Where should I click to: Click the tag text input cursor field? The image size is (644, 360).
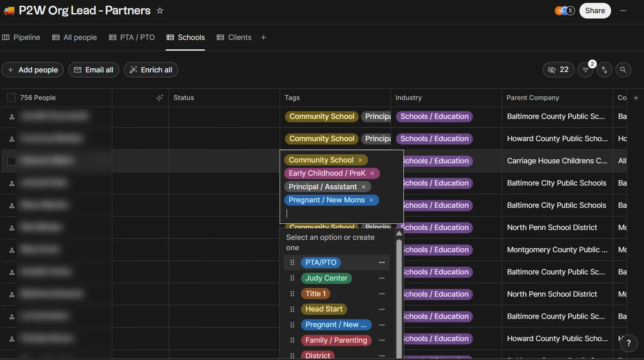click(341, 213)
